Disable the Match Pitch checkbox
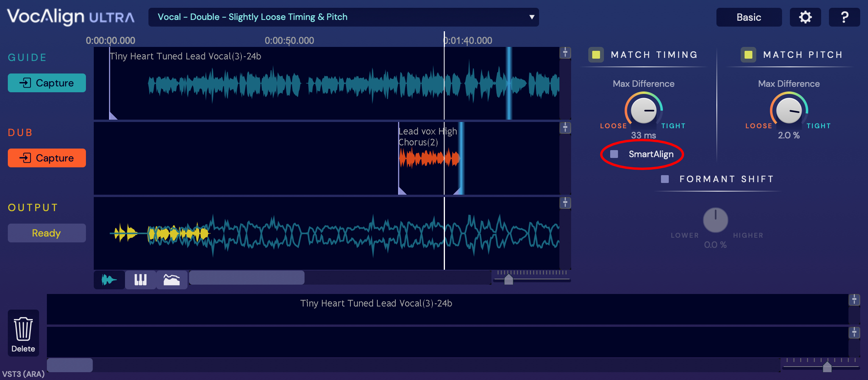The width and height of the screenshot is (868, 380). click(x=748, y=55)
